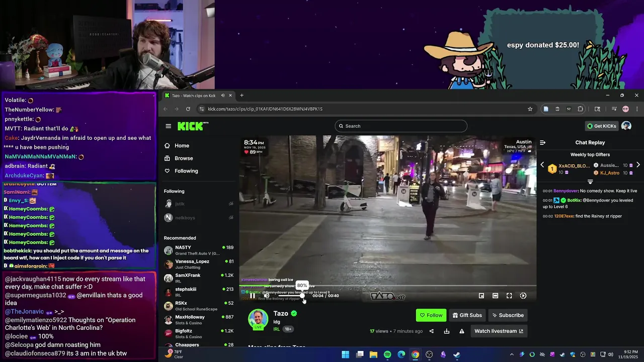Open a new browser tab

click(x=242, y=96)
